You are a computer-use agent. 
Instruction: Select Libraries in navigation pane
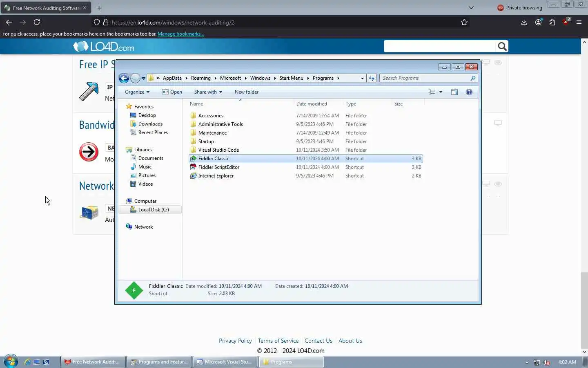[x=143, y=150]
